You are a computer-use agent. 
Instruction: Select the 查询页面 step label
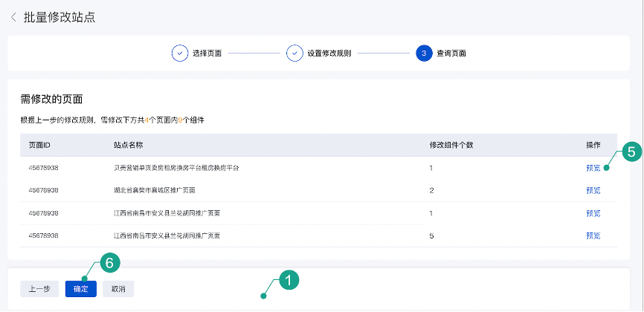[452, 53]
